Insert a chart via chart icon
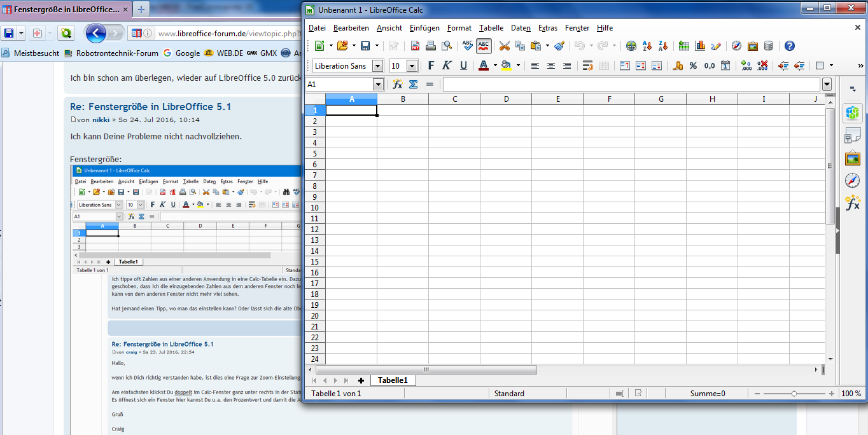Image resolution: width=868 pixels, height=435 pixels. click(701, 46)
